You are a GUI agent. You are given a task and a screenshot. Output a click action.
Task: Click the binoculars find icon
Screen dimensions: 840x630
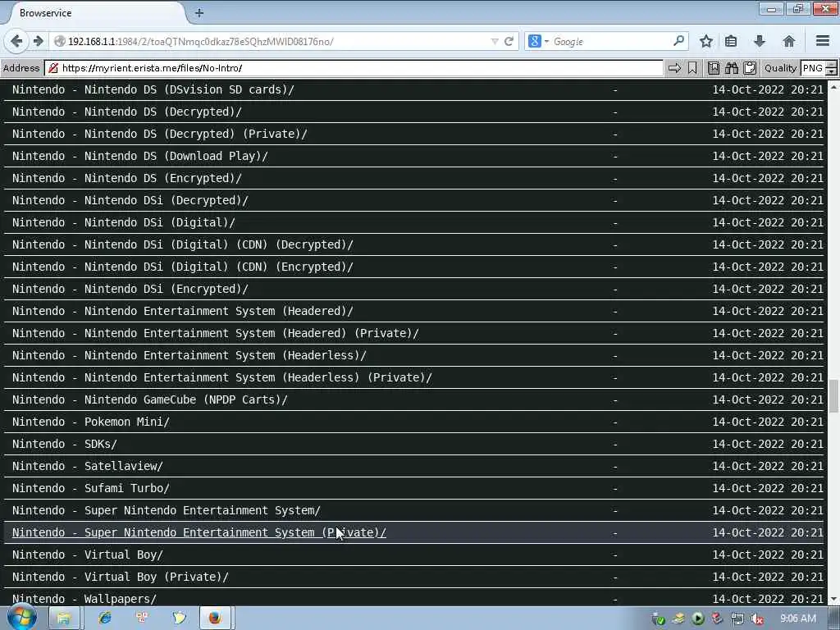[732, 68]
